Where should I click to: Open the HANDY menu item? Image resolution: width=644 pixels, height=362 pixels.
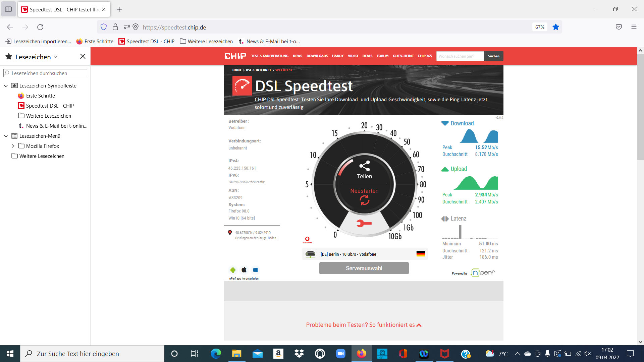(x=338, y=56)
